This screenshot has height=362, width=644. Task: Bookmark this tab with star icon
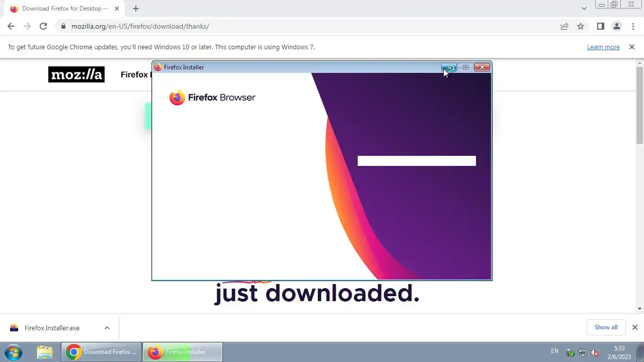(x=581, y=26)
